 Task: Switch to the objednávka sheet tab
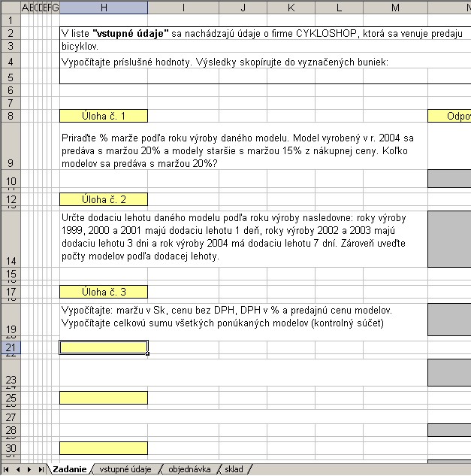coord(189,469)
